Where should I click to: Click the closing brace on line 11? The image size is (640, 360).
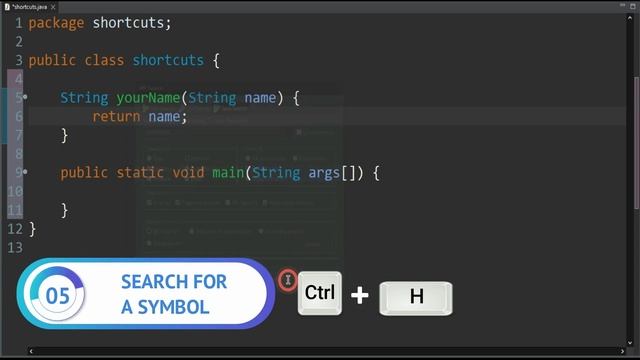64,211
